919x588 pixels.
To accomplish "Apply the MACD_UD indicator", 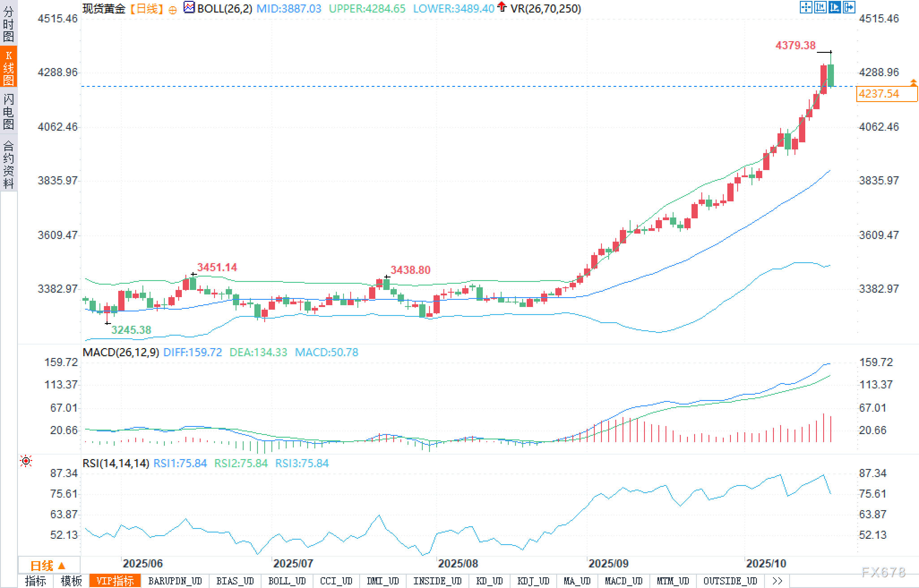I will pos(623,581).
